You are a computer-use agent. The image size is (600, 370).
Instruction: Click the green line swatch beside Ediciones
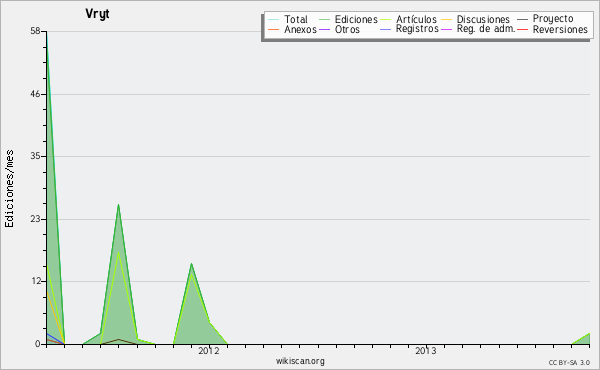click(x=324, y=19)
